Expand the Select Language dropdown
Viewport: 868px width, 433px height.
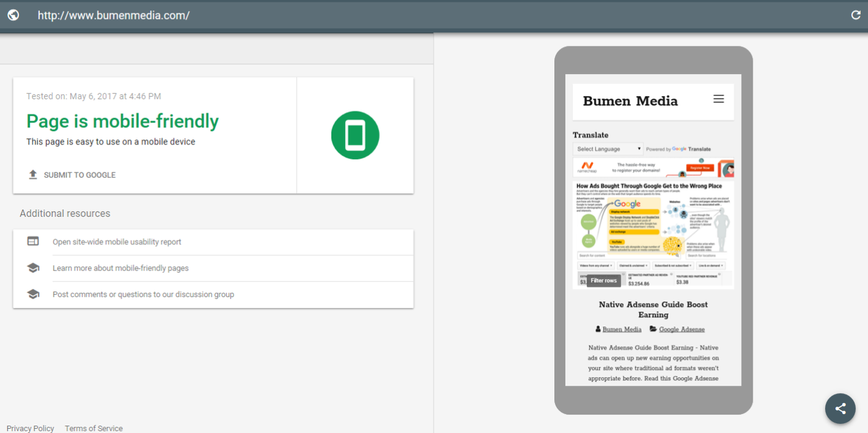[608, 149]
